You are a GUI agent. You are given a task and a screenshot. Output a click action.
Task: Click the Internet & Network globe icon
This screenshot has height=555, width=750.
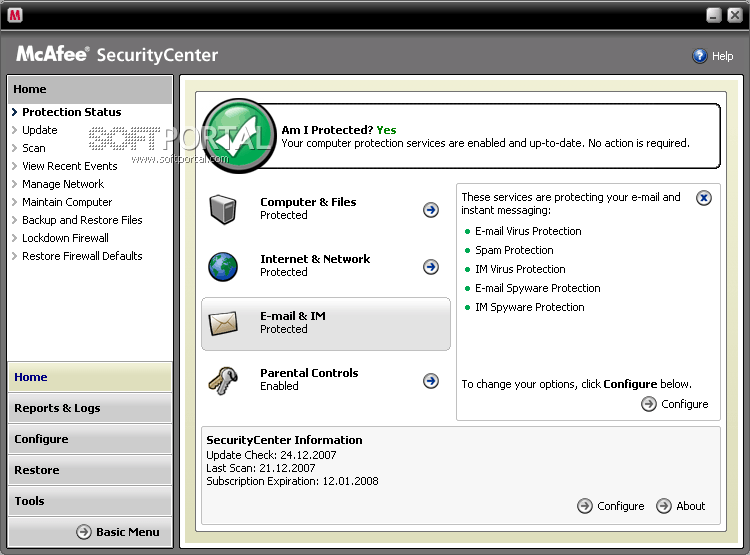click(223, 266)
